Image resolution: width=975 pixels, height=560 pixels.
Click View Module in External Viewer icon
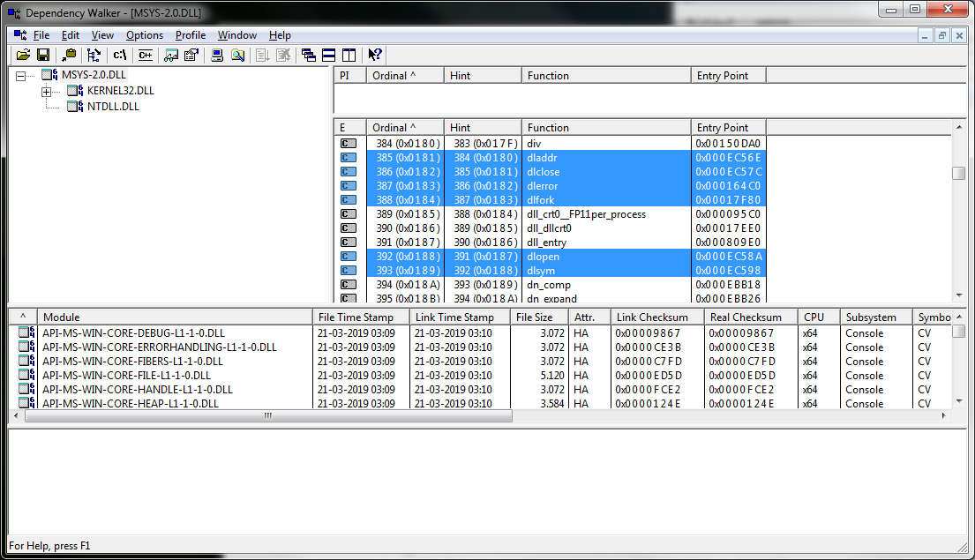[171, 56]
